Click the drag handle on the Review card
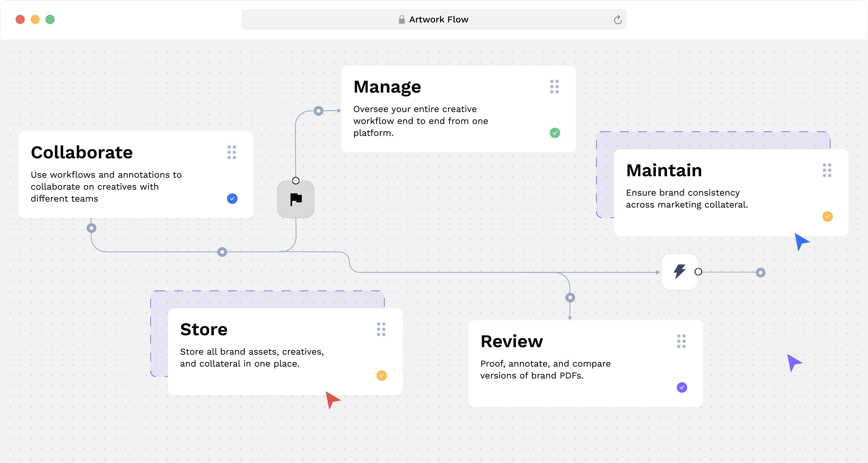Image resolution: width=868 pixels, height=463 pixels. (x=681, y=341)
